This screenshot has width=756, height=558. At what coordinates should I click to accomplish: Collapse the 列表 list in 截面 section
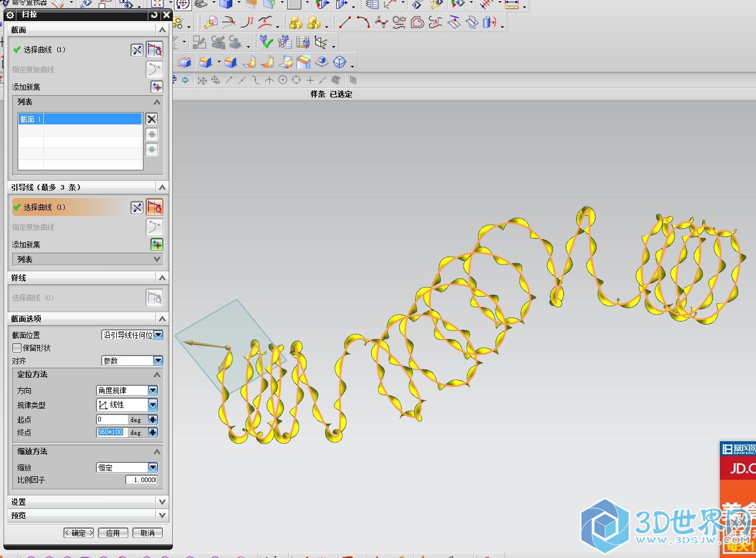click(x=156, y=102)
